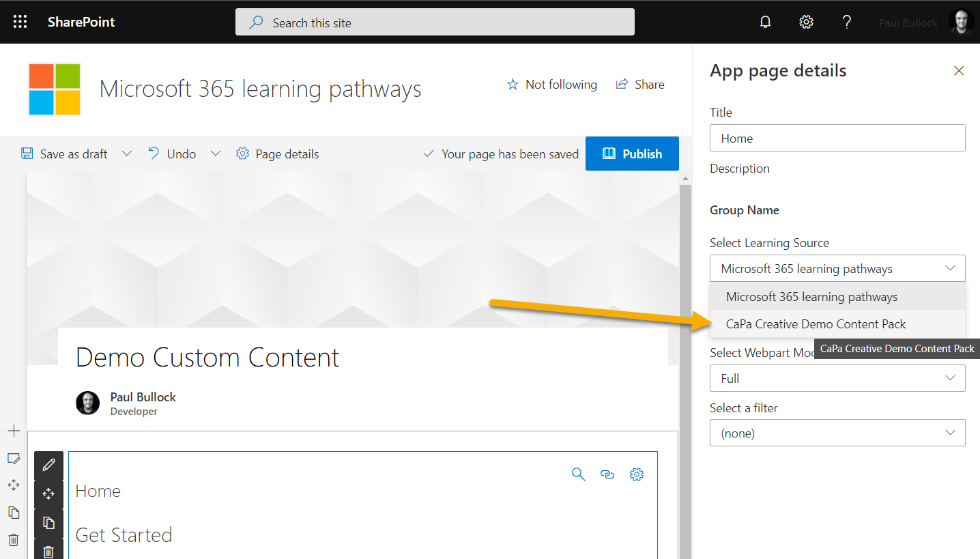
Task: Click the search icon inside the learning pathways webpart
Action: 578,474
